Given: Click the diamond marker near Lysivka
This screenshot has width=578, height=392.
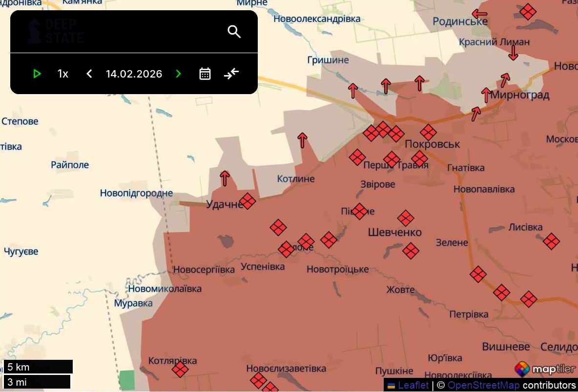Looking at the screenshot, I should 552,240.
